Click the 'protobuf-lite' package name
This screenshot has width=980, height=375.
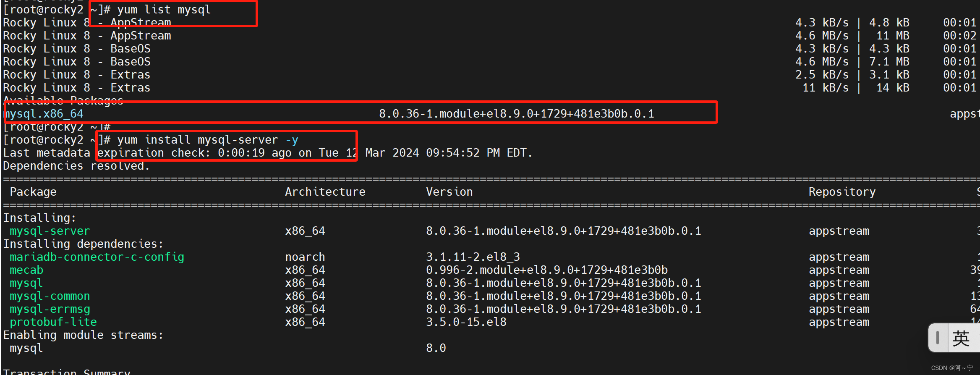tap(53, 322)
